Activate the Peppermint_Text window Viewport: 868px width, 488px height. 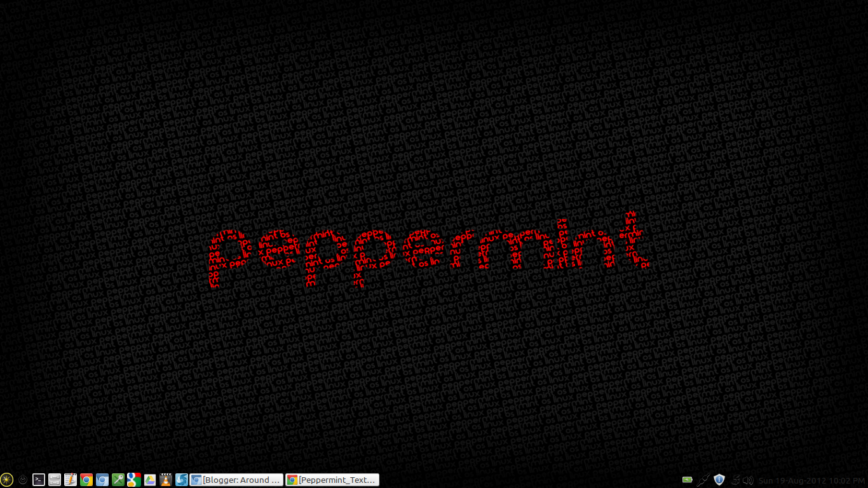332,480
